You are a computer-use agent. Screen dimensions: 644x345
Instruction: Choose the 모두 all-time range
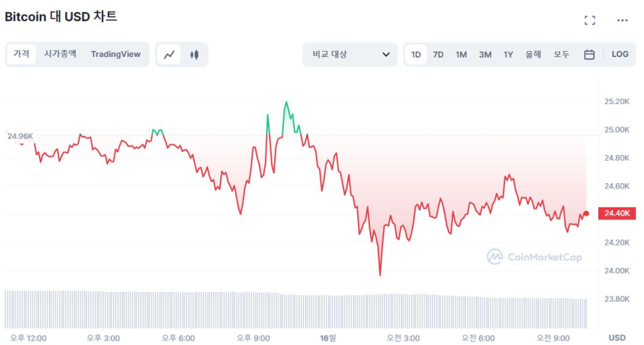(562, 55)
